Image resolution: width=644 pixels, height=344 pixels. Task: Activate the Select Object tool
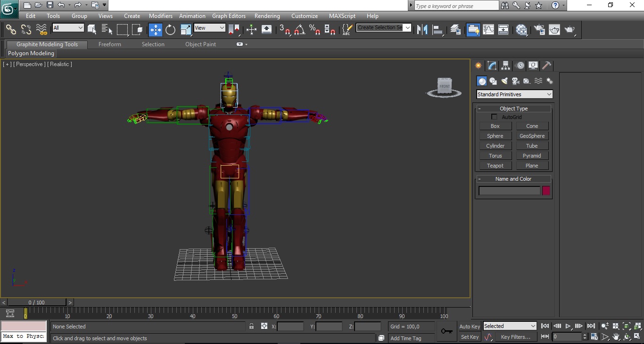[92, 29]
